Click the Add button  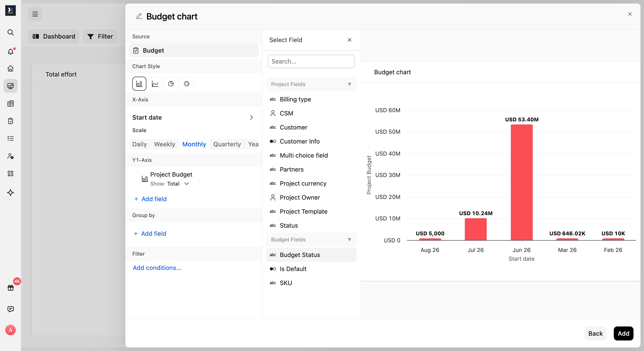tap(623, 333)
